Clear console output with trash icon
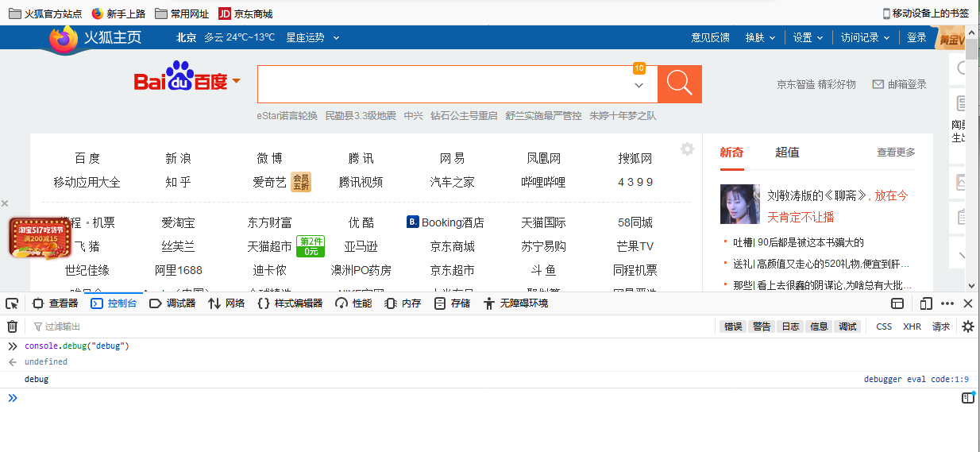Viewport: 980px width, 452px height. coord(12,326)
